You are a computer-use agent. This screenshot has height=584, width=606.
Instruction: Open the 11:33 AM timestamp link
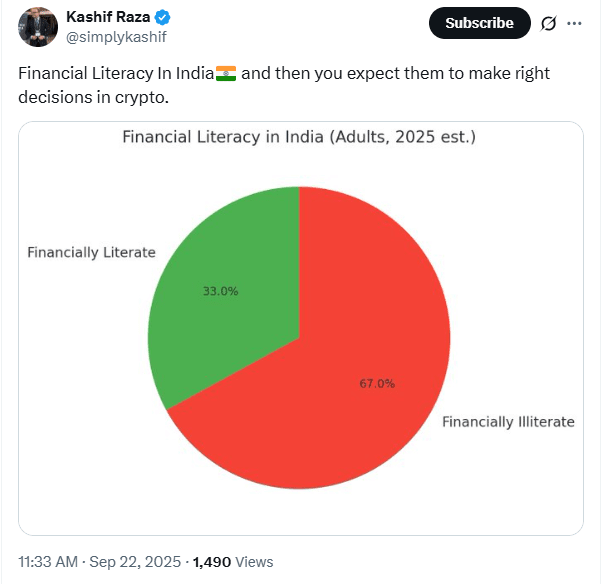(x=48, y=562)
